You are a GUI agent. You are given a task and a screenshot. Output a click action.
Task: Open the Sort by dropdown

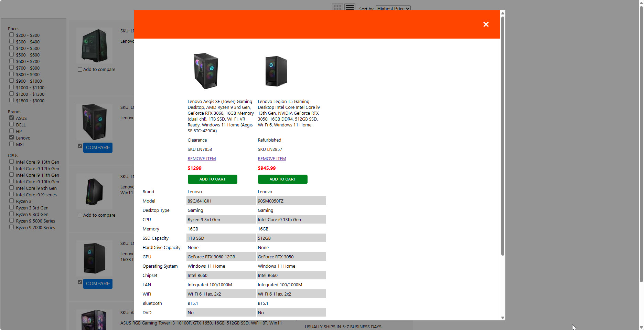tap(393, 9)
